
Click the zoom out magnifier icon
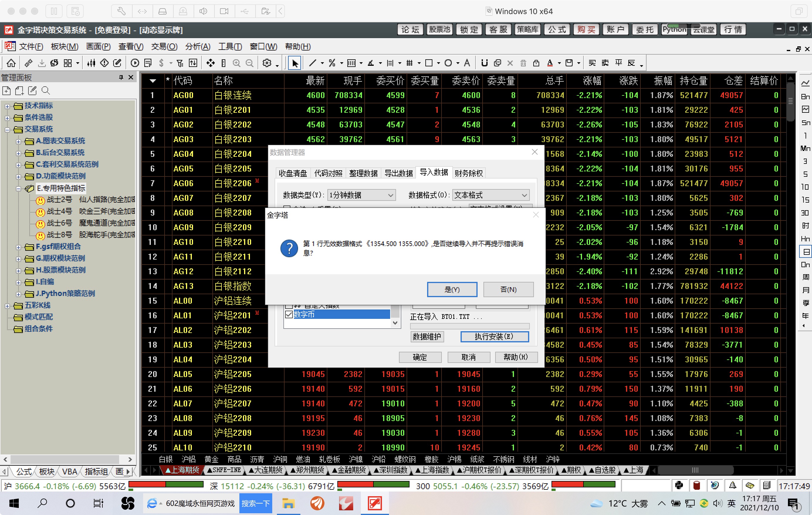(250, 63)
